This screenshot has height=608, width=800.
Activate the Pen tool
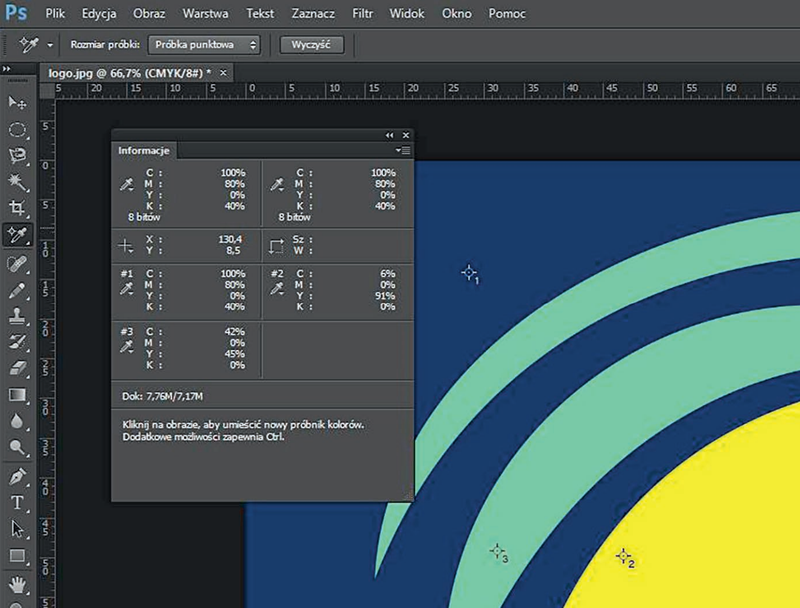pos(18,475)
